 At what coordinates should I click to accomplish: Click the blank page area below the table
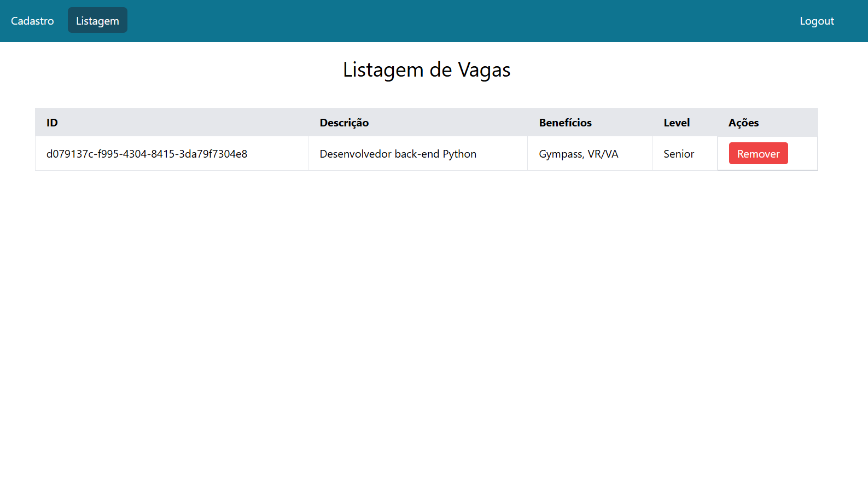tap(427, 328)
